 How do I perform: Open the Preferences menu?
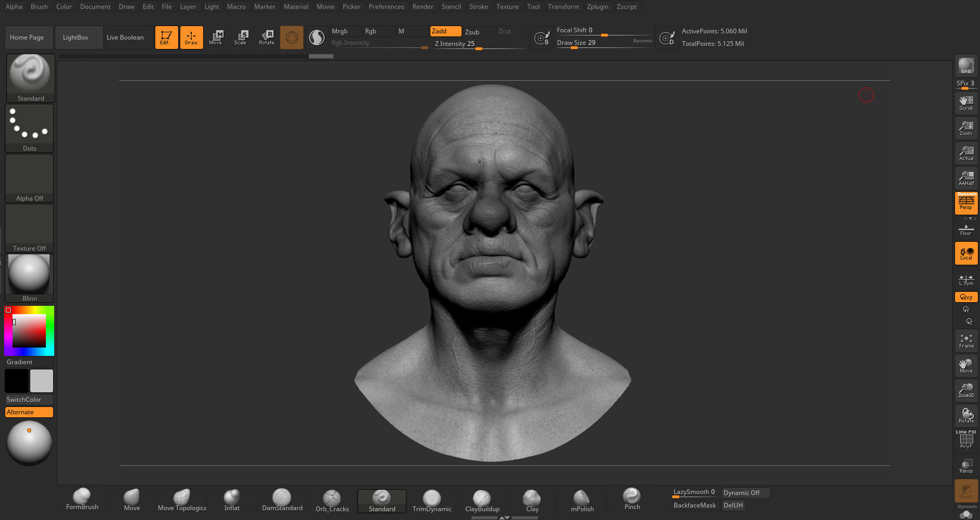386,7
